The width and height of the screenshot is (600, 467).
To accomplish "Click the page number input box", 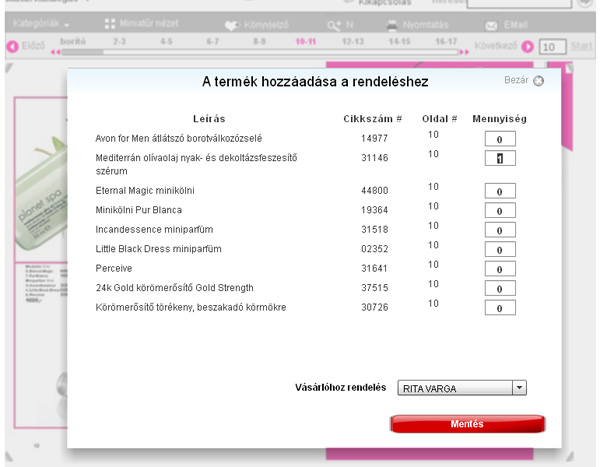I will point(553,47).
